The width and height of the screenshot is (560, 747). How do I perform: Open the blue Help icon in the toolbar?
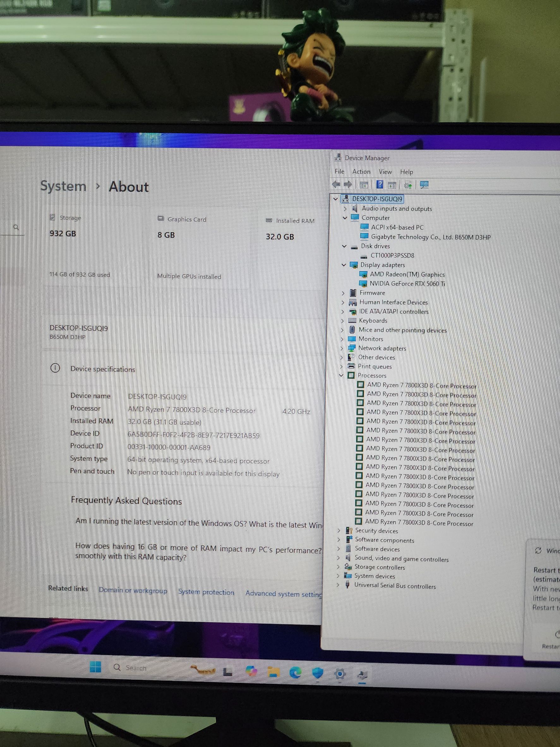pyautogui.click(x=380, y=185)
